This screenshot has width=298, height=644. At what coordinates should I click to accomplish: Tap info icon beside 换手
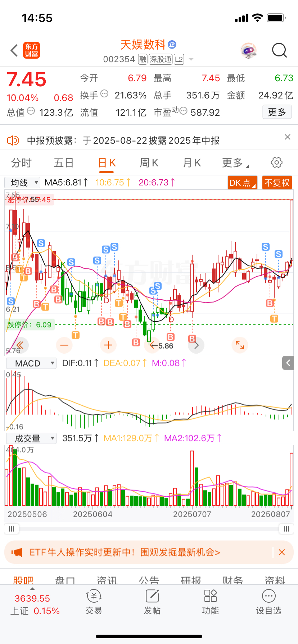pyautogui.click(x=104, y=93)
